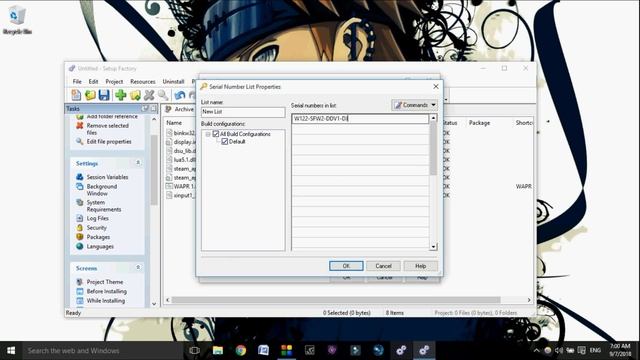Click the Packages icon in Settings
Screen dimensions: 640x360
80,237
